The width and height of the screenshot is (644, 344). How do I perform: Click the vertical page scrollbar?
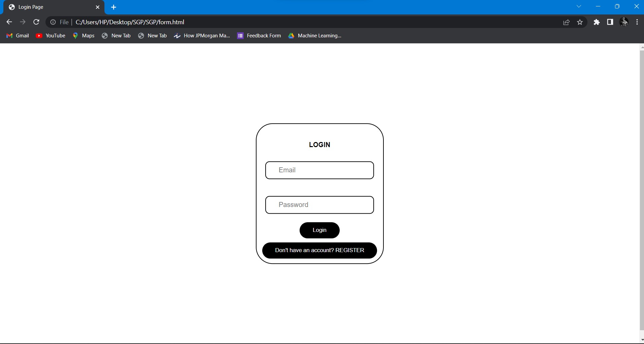[x=642, y=190]
